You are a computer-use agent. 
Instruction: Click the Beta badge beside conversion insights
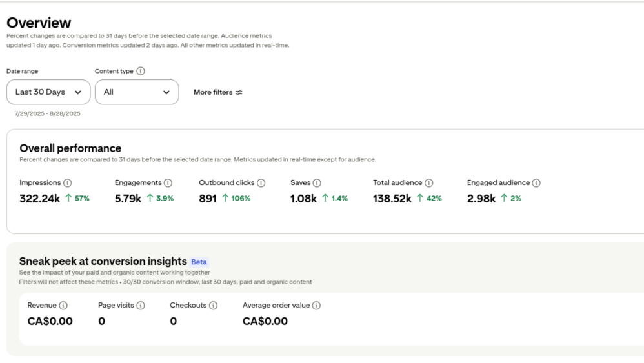click(199, 262)
